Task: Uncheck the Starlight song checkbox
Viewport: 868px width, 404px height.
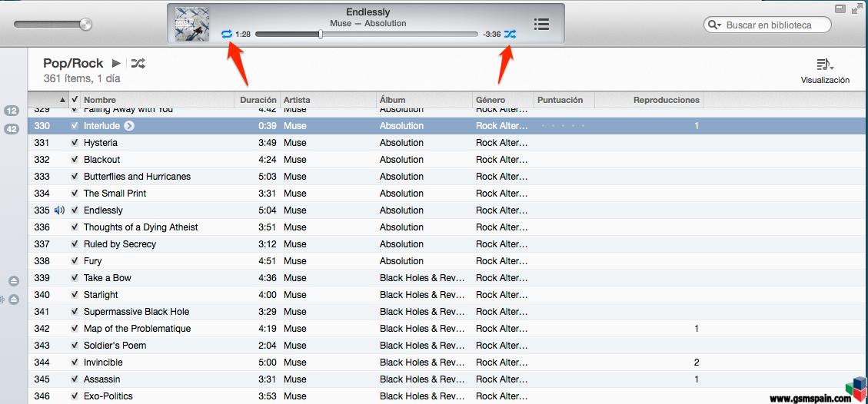Action: 75,295
